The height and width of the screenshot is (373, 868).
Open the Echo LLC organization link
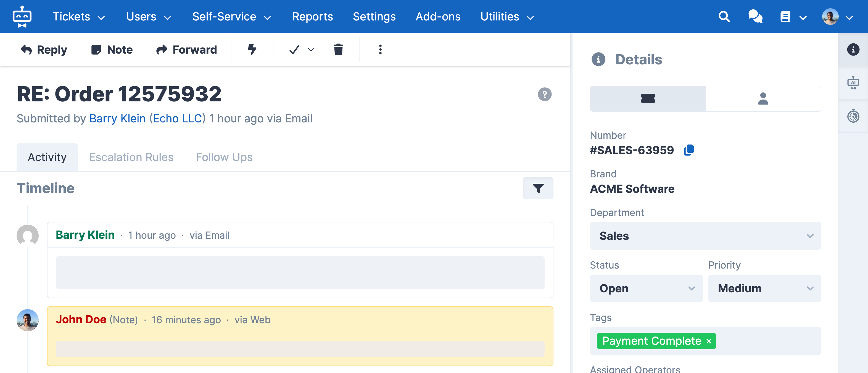pos(178,118)
